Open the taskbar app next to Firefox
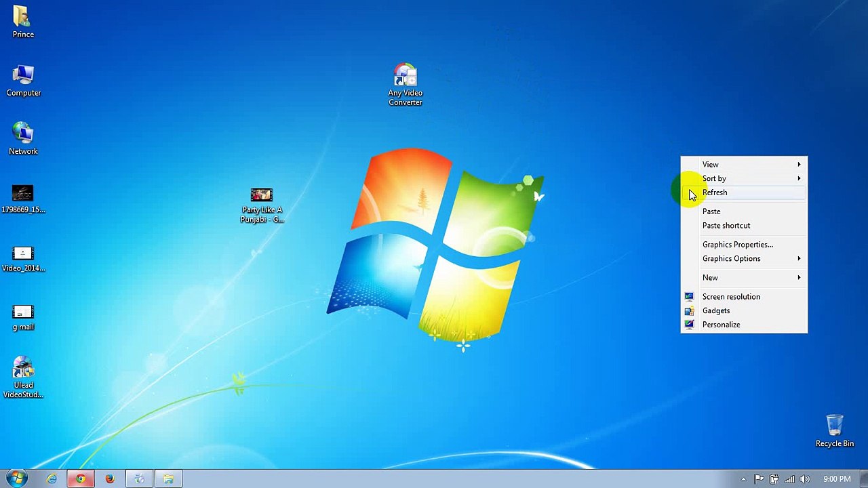 [139, 479]
